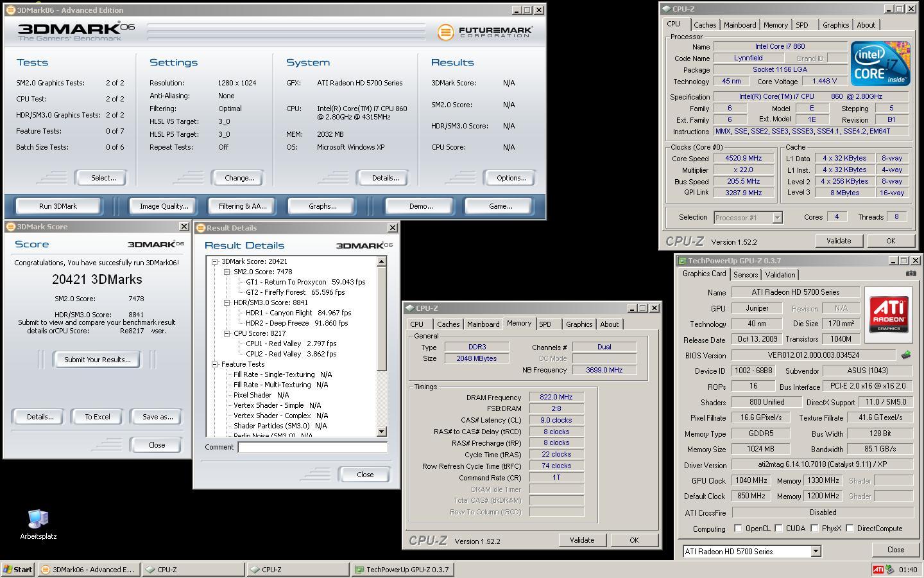Click the Demo button

point(420,206)
